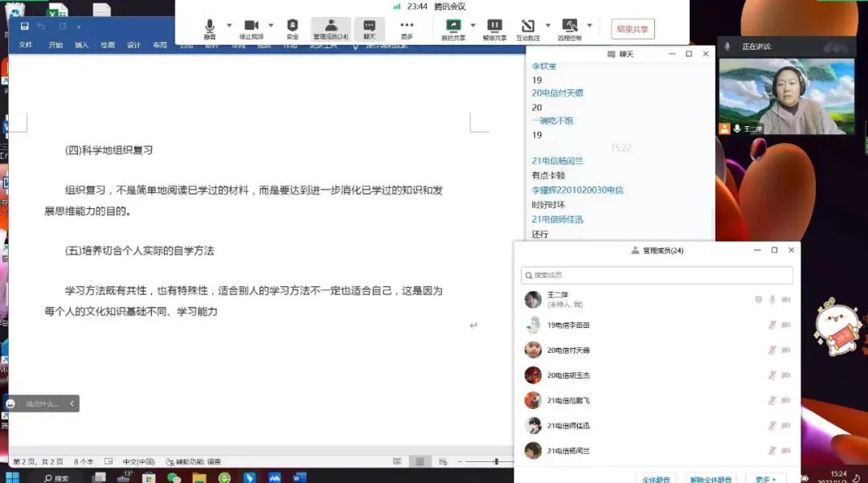Switch to Print Layout view
This screenshot has height=483, width=868.
pos(420,461)
